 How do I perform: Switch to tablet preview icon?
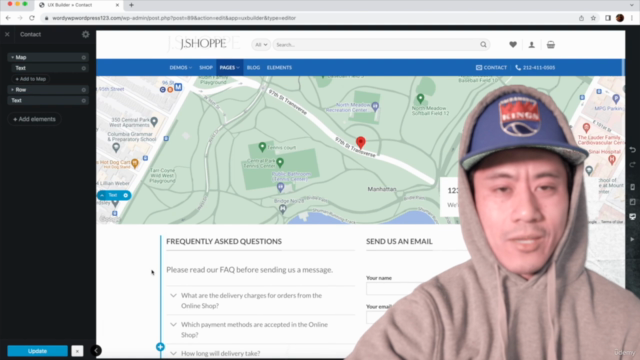633,202
